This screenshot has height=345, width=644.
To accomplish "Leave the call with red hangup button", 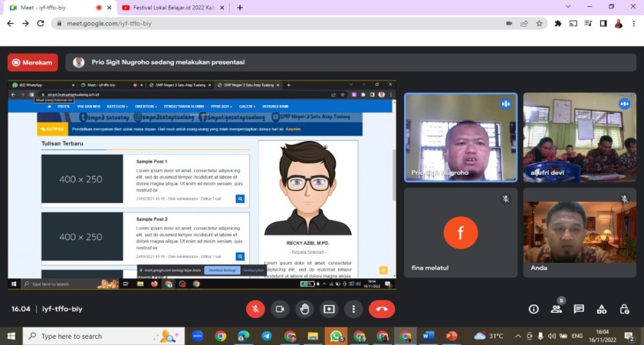I will tap(381, 309).
